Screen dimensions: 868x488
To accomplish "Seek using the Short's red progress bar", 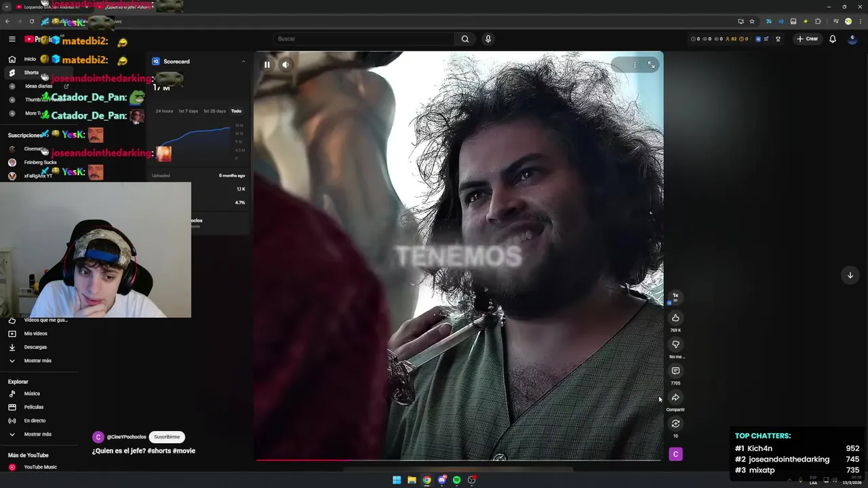I will (458, 460).
